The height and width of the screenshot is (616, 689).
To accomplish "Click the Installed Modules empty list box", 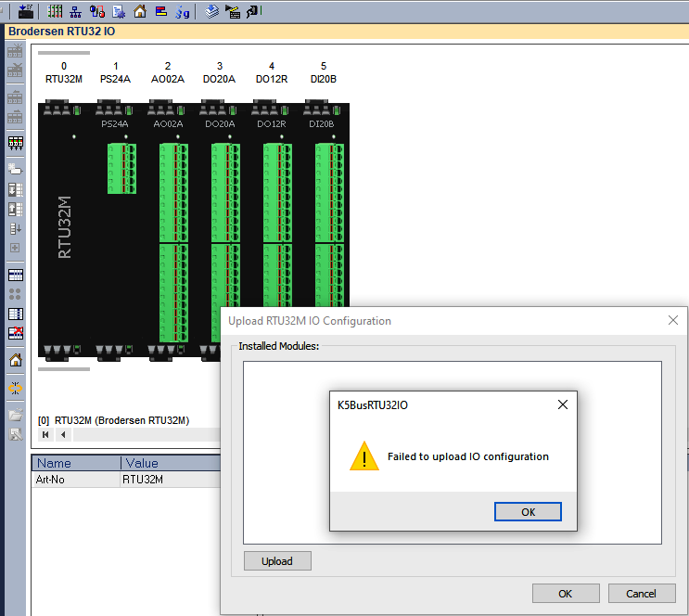I will tap(453, 453).
